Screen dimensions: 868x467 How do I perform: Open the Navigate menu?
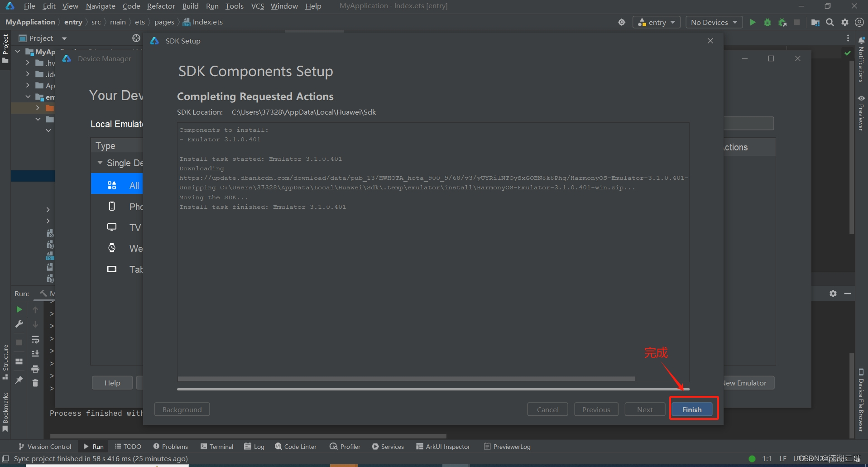pyautogui.click(x=101, y=6)
